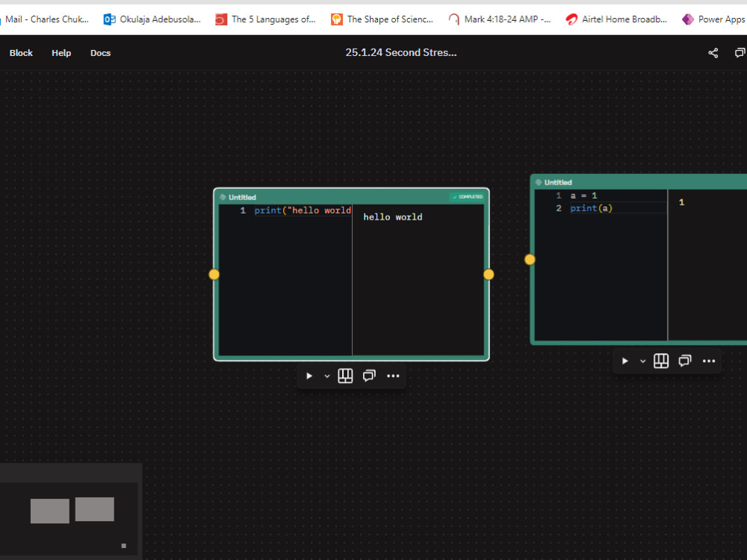The height and width of the screenshot is (560, 747).
Task: Click right thumbnail in the minimap
Action: 94,509
